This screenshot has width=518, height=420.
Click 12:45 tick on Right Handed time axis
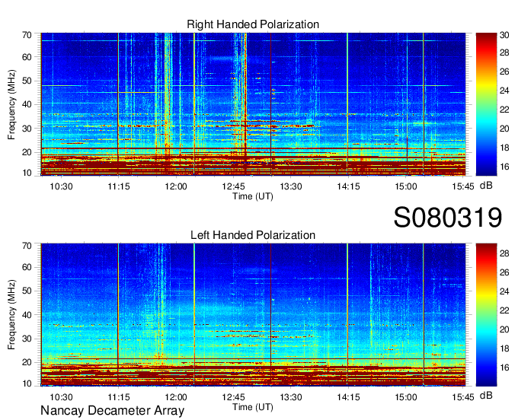(234, 186)
